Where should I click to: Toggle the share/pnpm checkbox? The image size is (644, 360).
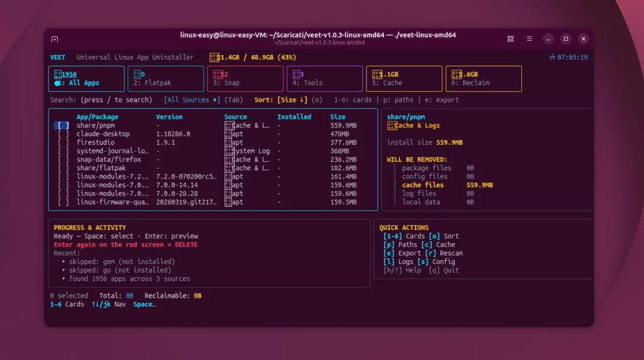click(x=63, y=126)
